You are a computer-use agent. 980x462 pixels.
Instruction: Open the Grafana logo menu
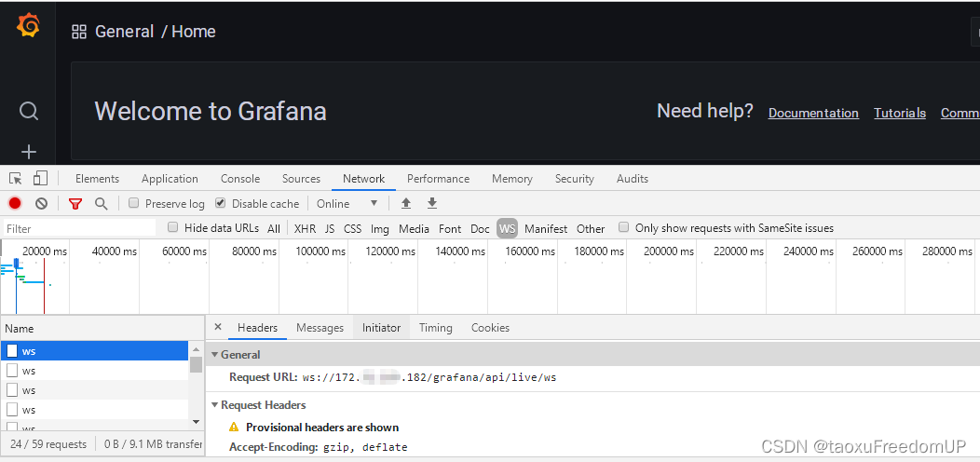tap(28, 26)
